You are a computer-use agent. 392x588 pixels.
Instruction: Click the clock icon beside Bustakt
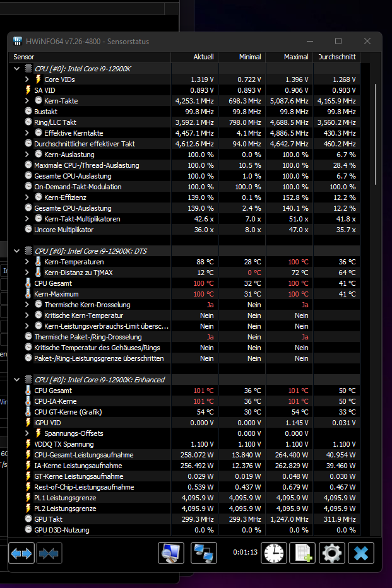[28, 112]
